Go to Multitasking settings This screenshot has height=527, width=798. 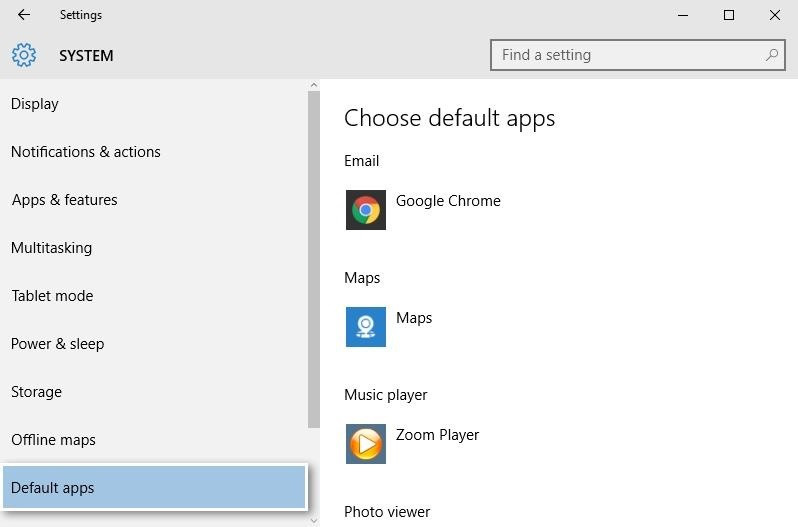(x=52, y=248)
